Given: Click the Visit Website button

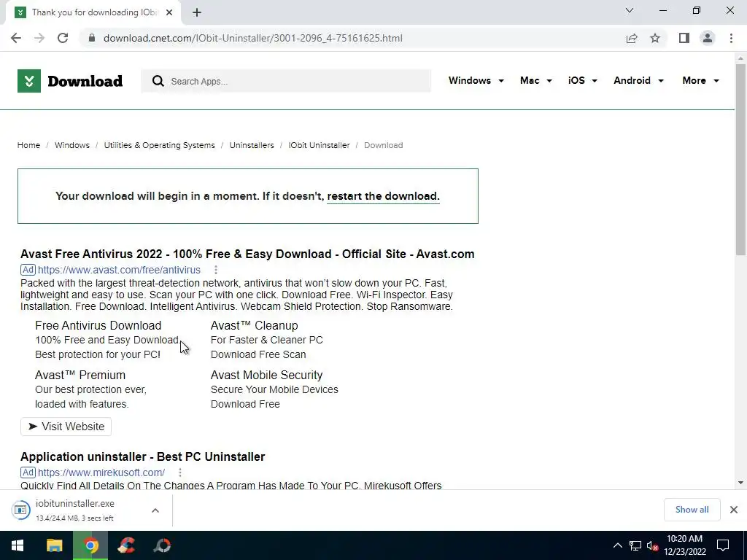Looking at the screenshot, I should coord(66,427).
